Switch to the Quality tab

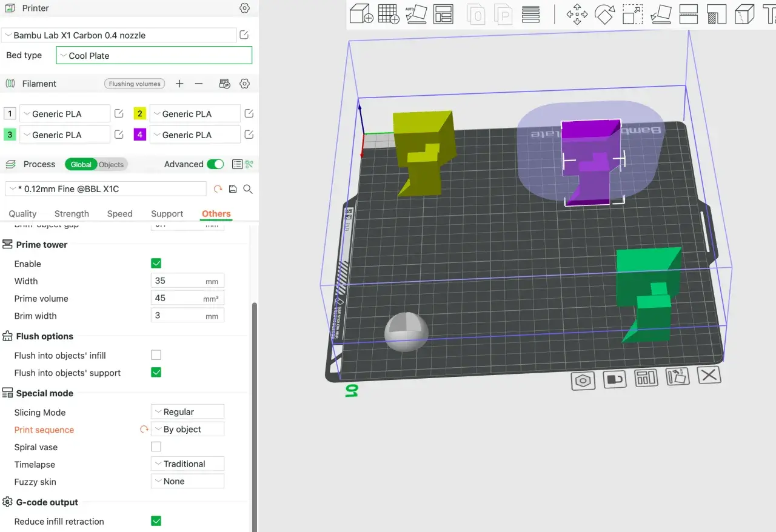click(x=22, y=214)
